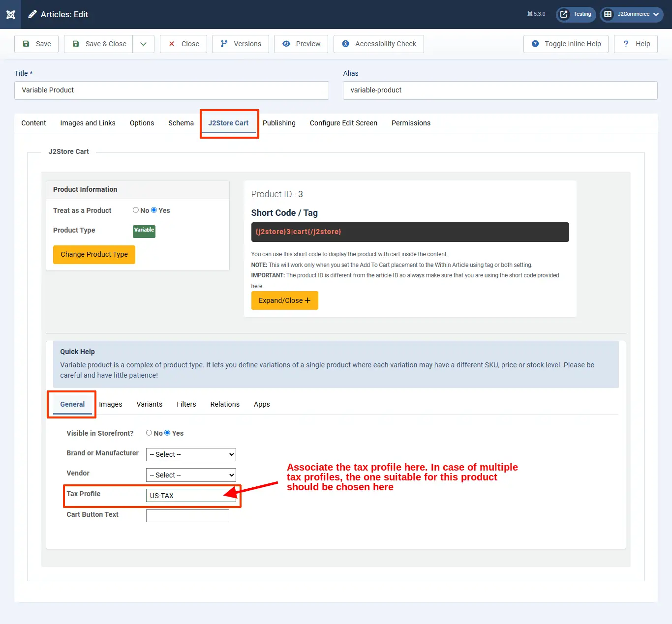Click the question mark icon on Help
Screen dimensions: 672x624
pyautogui.click(x=626, y=44)
